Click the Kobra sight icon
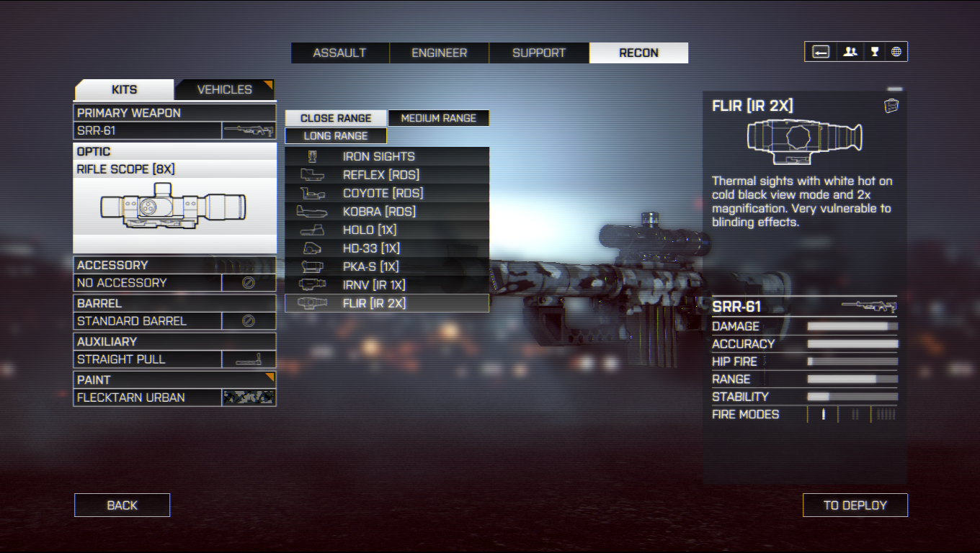Viewport: 980px width, 553px height. (x=313, y=212)
